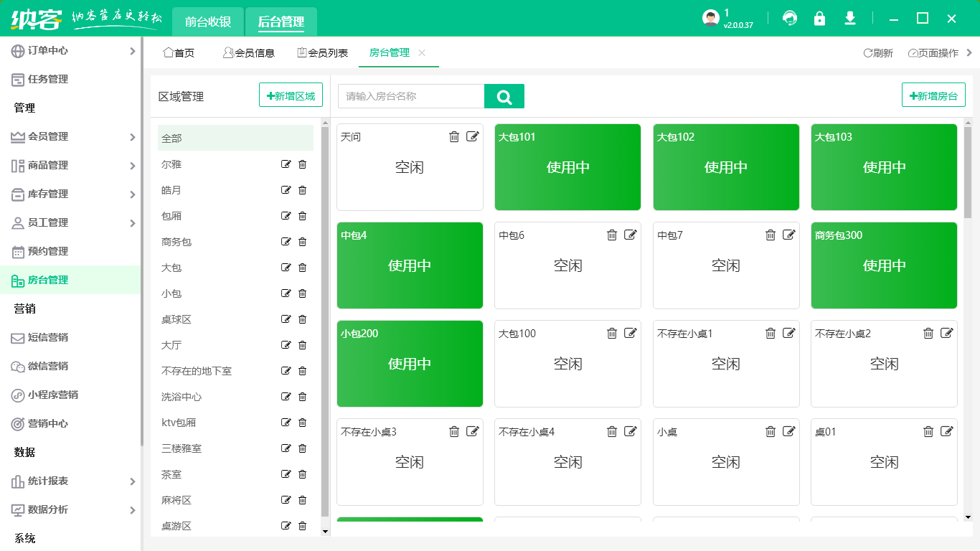The image size is (980, 551).
Task: Delete the 天问 room using its trash icon
Action: pyautogui.click(x=454, y=136)
